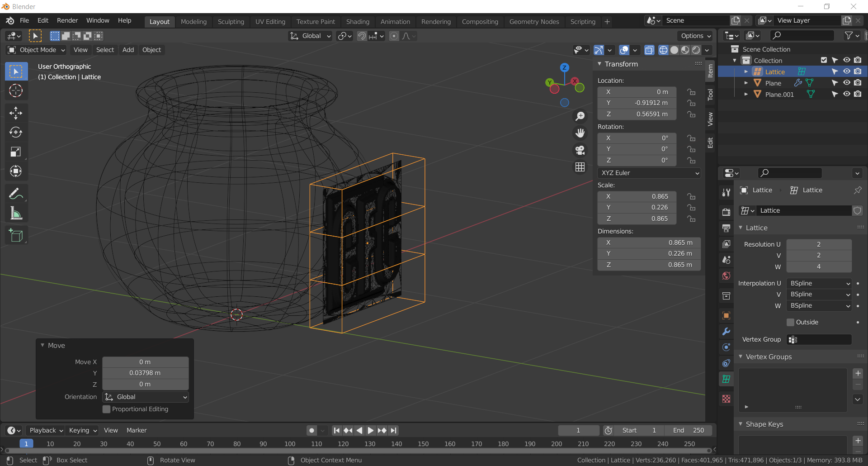
Task: Open the File menu
Action: tap(24, 21)
